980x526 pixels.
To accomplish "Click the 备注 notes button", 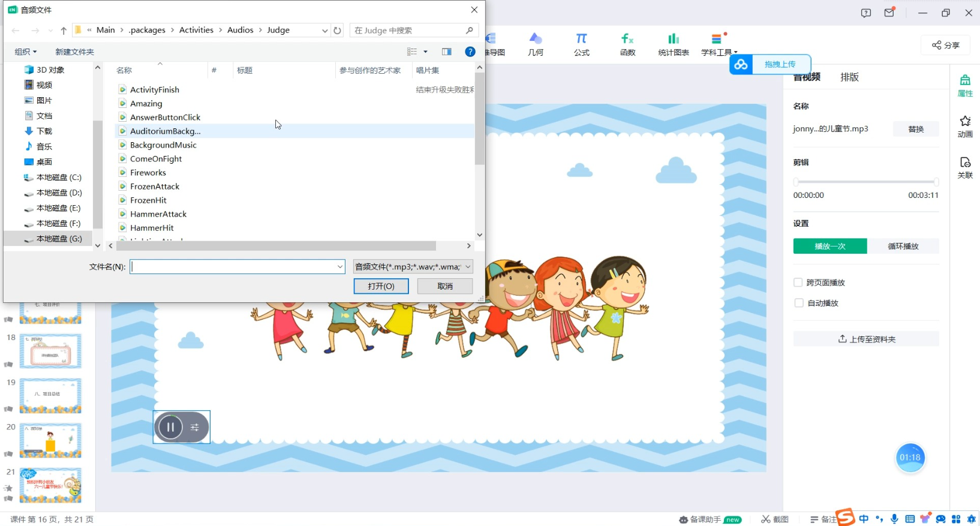I will click(823, 519).
